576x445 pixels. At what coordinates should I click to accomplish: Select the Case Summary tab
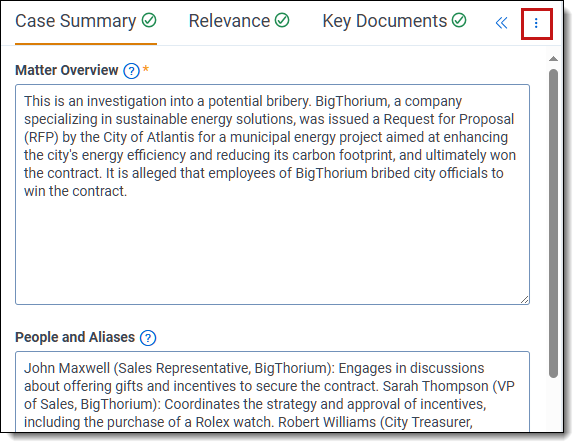(x=86, y=21)
